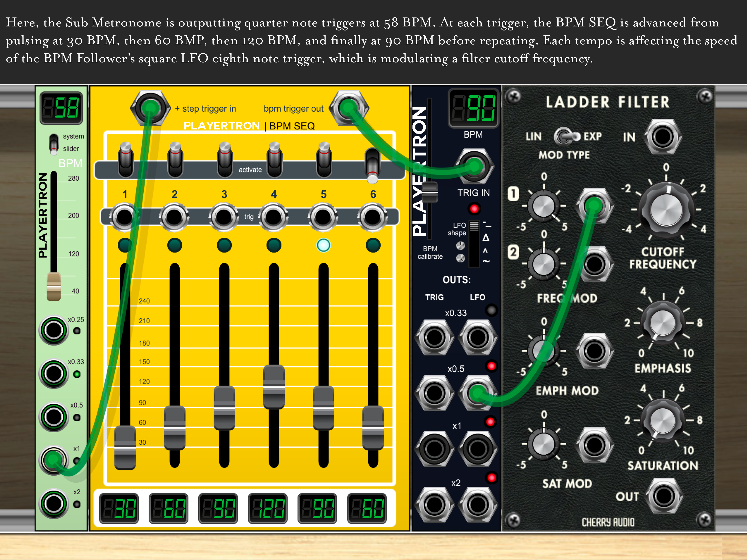Click the step 4 BPM slider handle
This screenshot has height=560, width=747.
[x=273, y=387]
